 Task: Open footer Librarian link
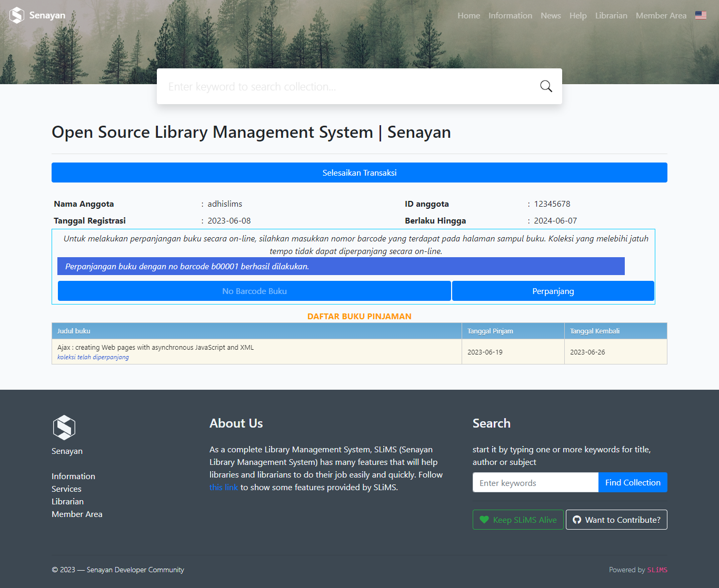click(x=67, y=501)
